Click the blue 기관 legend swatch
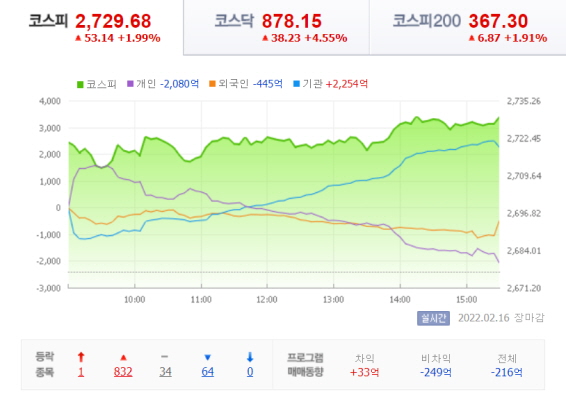This screenshot has width=566, height=411. (296, 84)
